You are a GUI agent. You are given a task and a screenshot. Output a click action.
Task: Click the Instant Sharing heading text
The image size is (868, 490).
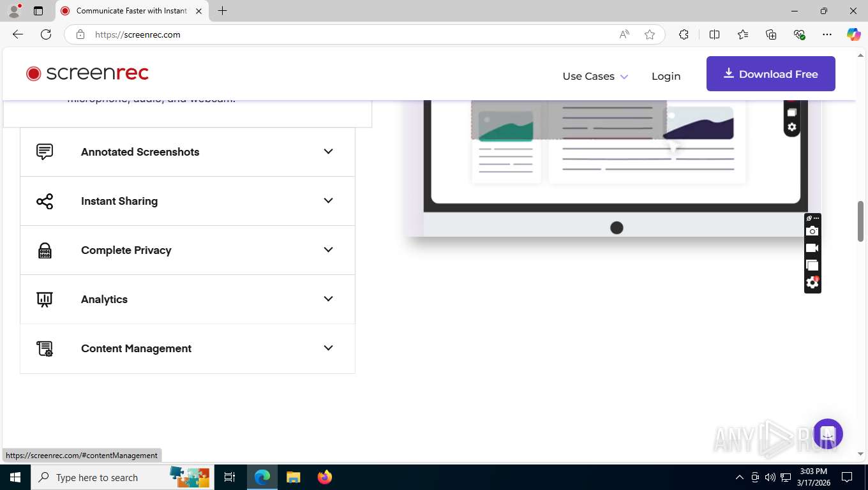tap(119, 201)
